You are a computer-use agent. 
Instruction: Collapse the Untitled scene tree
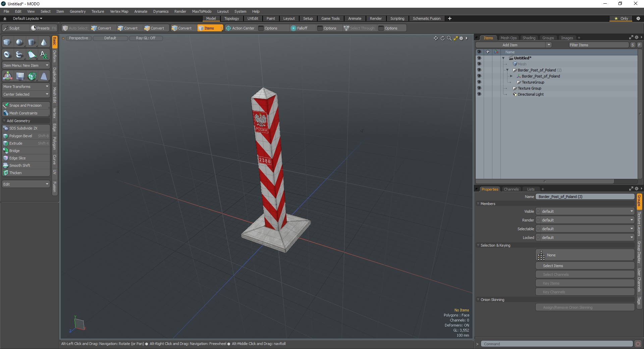(x=503, y=58)
